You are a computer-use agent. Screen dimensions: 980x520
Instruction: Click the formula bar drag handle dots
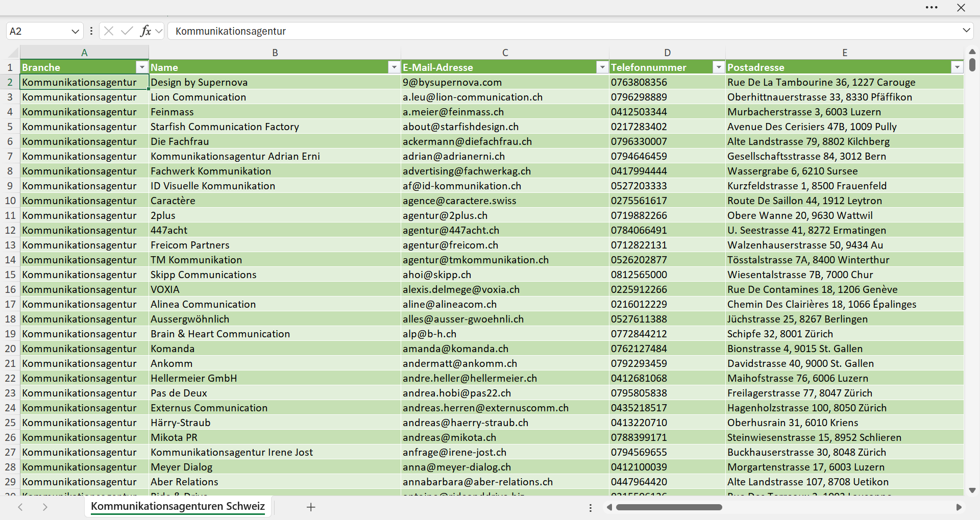91,31
